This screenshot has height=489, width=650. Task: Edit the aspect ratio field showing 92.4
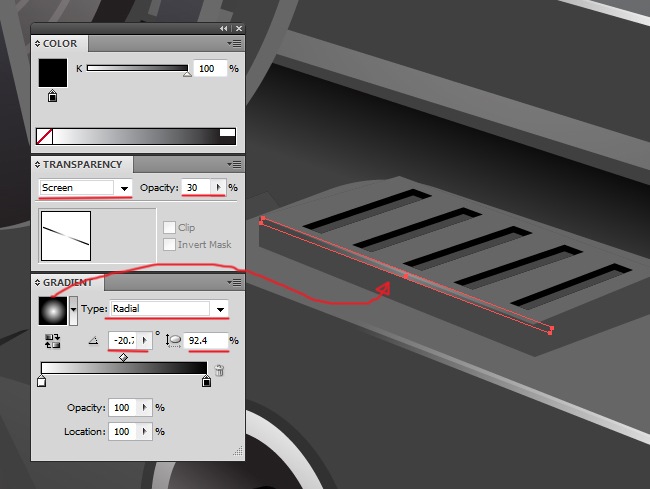pos(206,341)
